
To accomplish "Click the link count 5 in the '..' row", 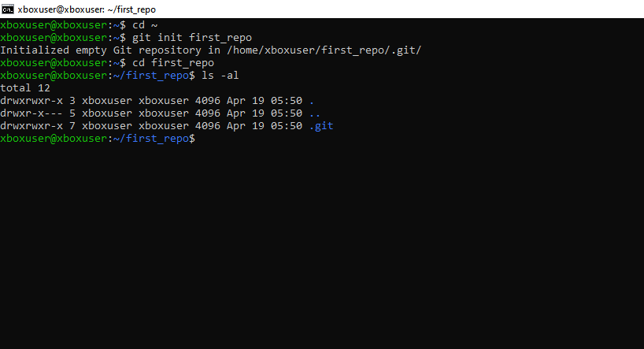I will (72, 113).
